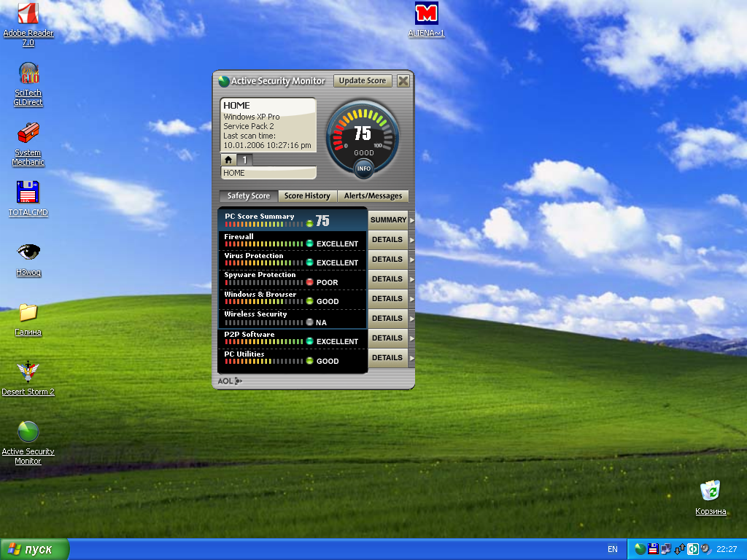Click the POOR status text

pyautogui.click(x=328, y=282)
